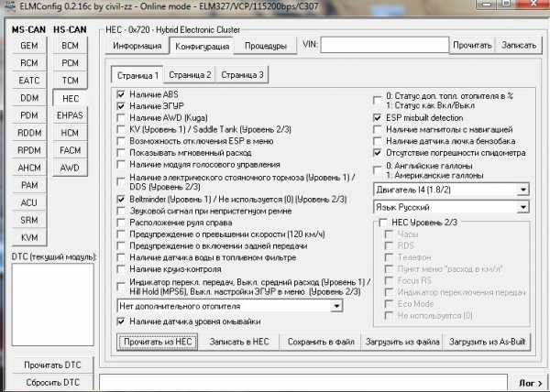This screenshot has height=392, width=550.
Task: Enable speed warning 120 км/ч checkbox
Action: coord(121,234)
